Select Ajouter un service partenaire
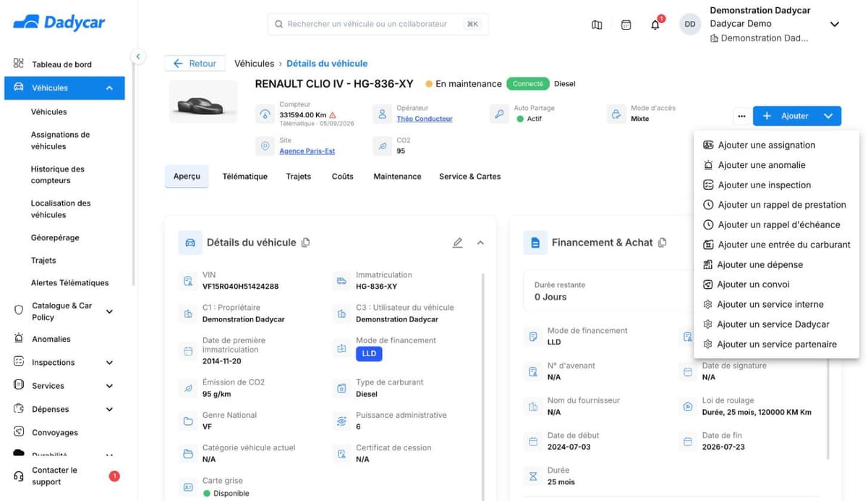Screen dimensions: 868x501 [776, 345]
